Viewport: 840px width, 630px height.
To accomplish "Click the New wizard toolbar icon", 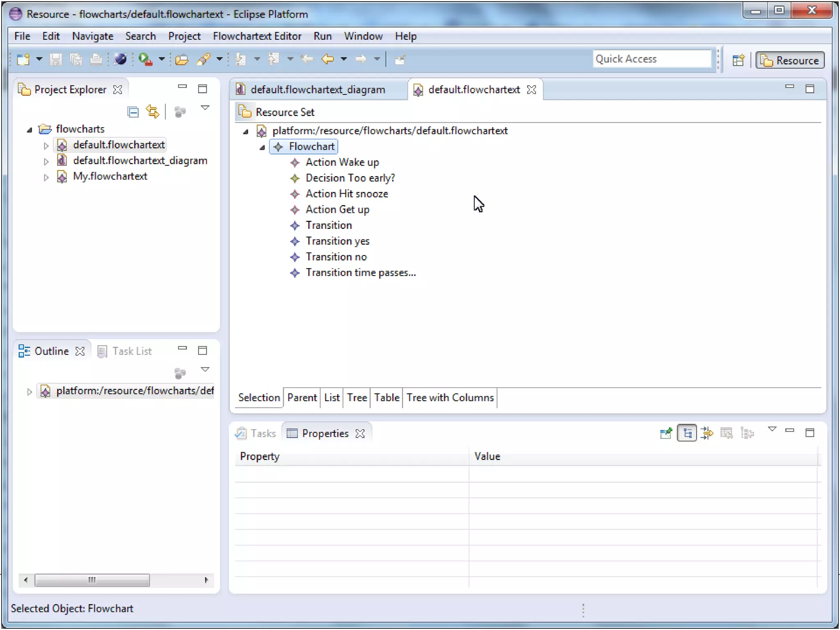I will (x=23, y=59).
